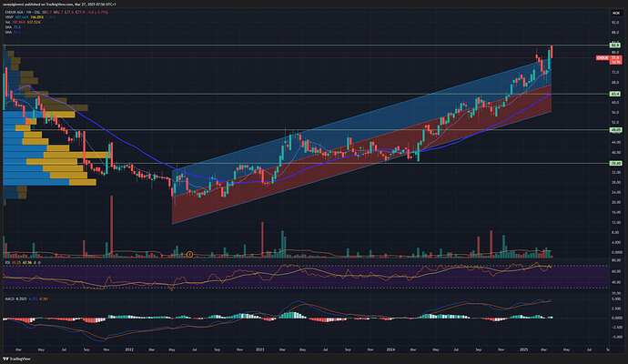Viewport: 628px width, 364px height.
Task: Click the MACD indicator legend label
Action: pyautogui.click(x=9, y=298)
